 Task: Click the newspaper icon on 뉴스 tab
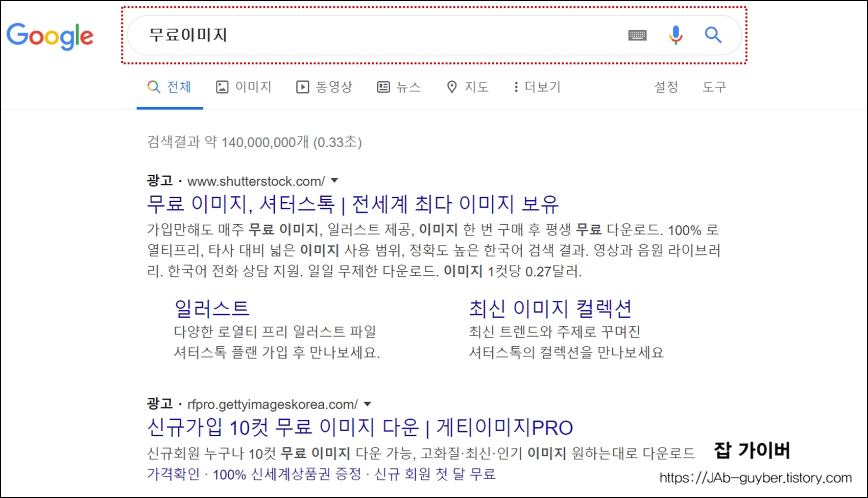pos(383,87)
